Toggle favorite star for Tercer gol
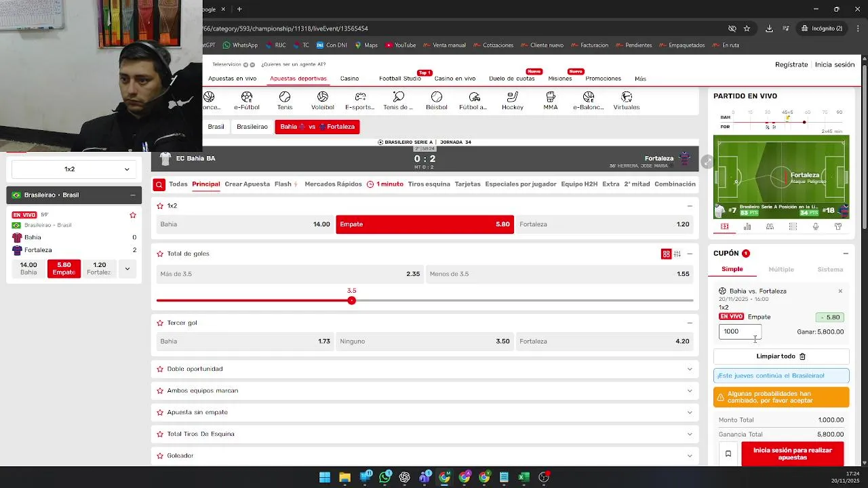Viewport: 868px width, 488px height. point(160,323)
